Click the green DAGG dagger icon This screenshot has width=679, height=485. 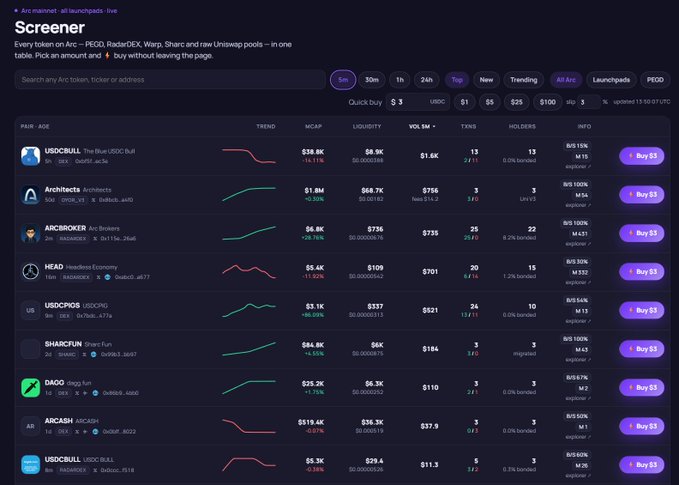click(x=30, y=388)
